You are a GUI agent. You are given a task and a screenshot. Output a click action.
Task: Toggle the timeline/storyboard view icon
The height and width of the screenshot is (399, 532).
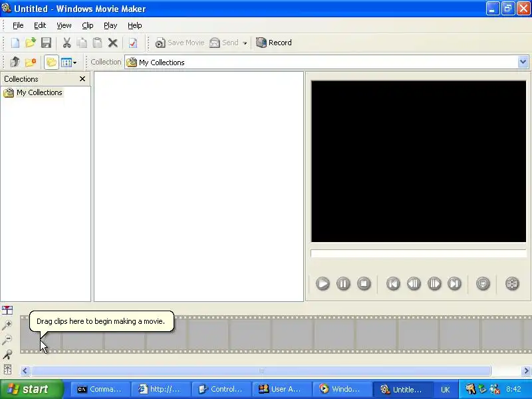pos(7,310)
